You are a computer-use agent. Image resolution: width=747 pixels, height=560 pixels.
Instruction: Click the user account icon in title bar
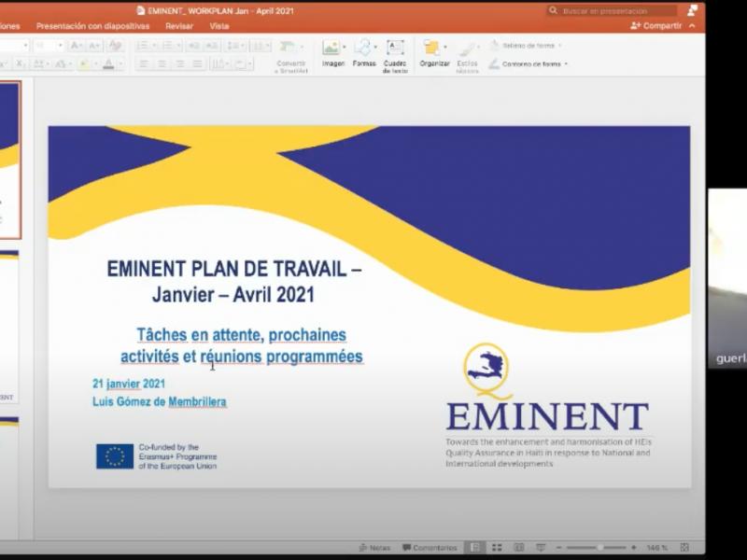point(692,10)
